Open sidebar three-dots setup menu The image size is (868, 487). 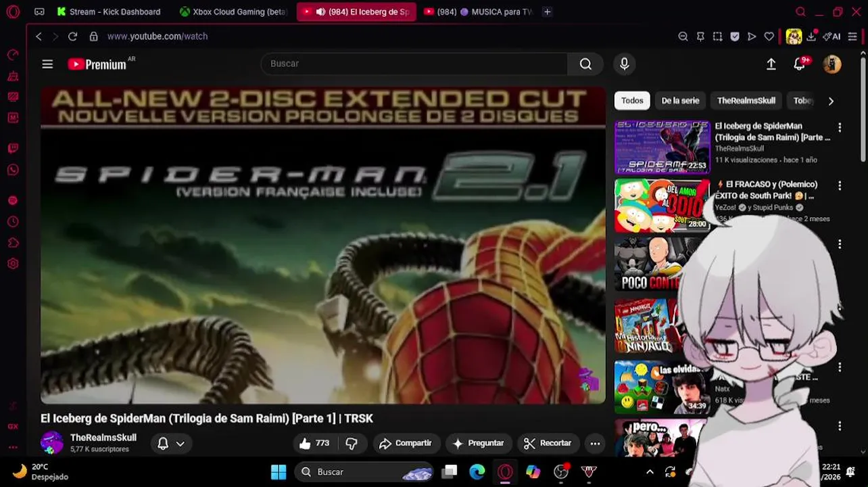[x=13, y=447]
